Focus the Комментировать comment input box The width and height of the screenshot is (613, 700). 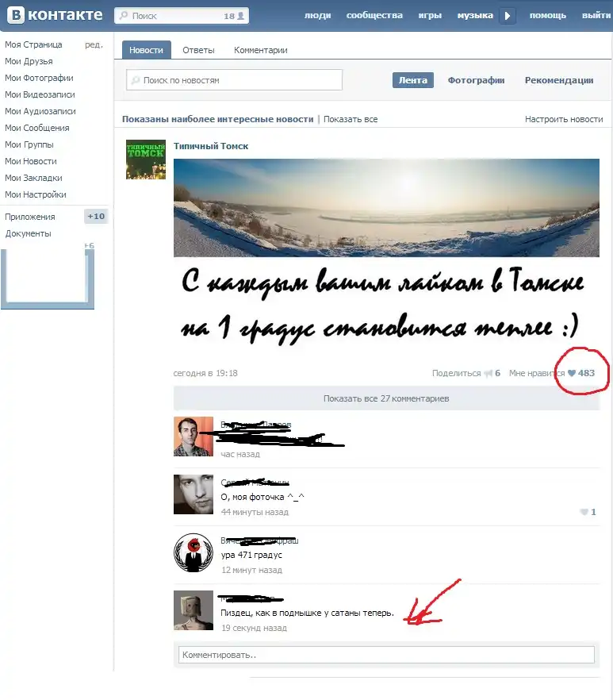pyautogui.click(x=384, y=655)
